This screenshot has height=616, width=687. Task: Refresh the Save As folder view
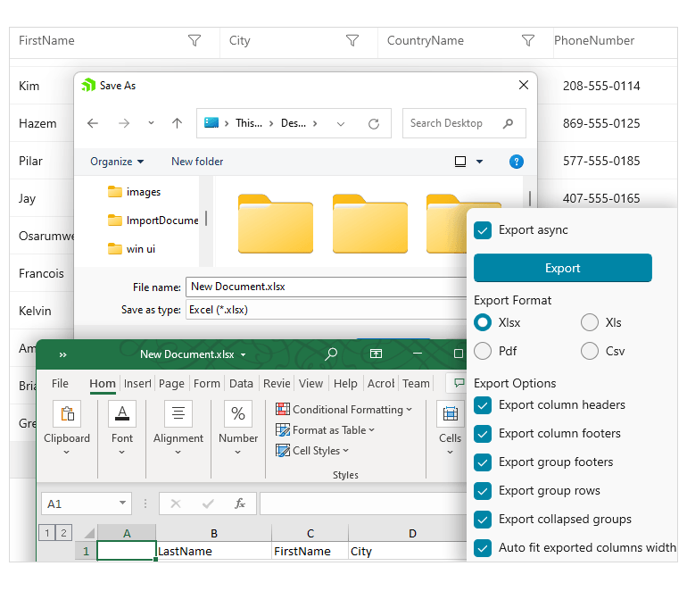374,123
